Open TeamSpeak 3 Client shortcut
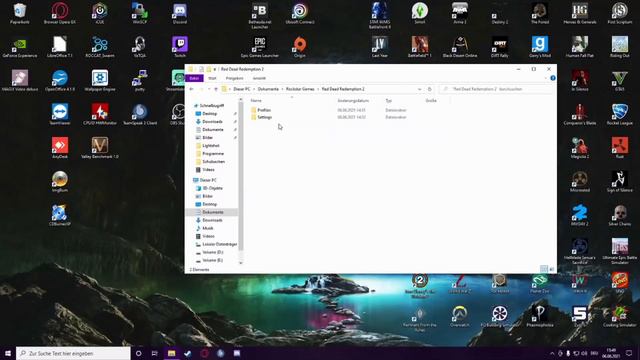This screenshot has width=640, height=360. coord(140,114)
